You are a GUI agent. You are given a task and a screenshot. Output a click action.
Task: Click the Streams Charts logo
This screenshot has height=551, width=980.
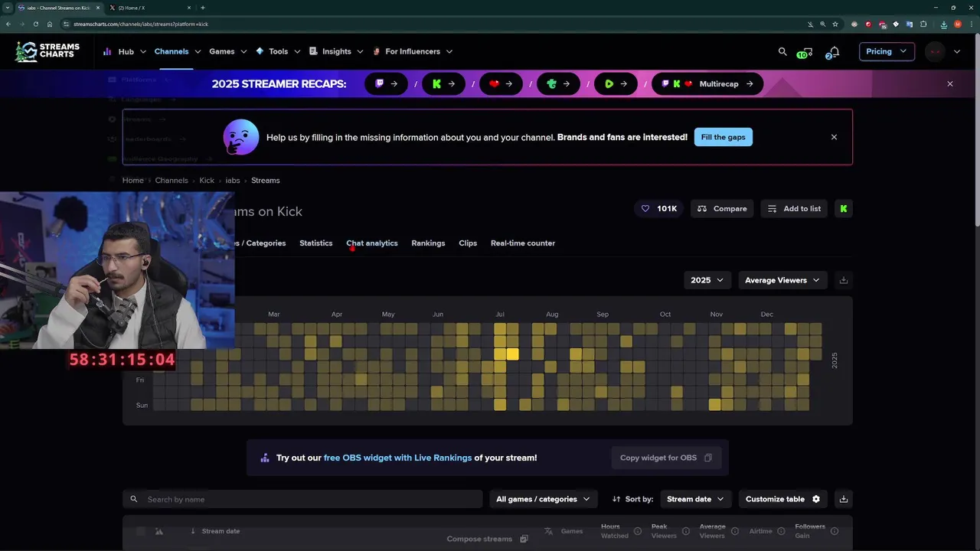pyautogui.click(x=47, y=51)
